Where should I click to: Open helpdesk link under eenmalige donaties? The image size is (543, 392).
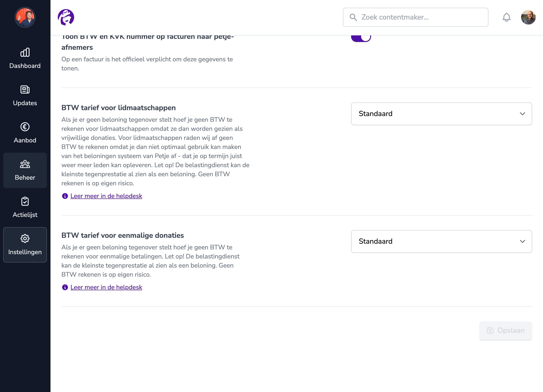(106, 287)
